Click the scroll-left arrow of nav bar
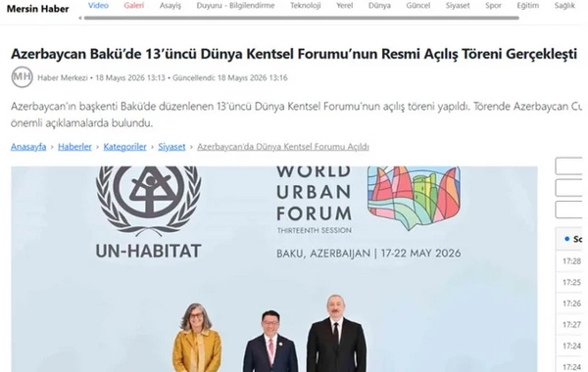The height and width of the screenshot is (372, 588). pyautogui.click(x=80, y=18)
